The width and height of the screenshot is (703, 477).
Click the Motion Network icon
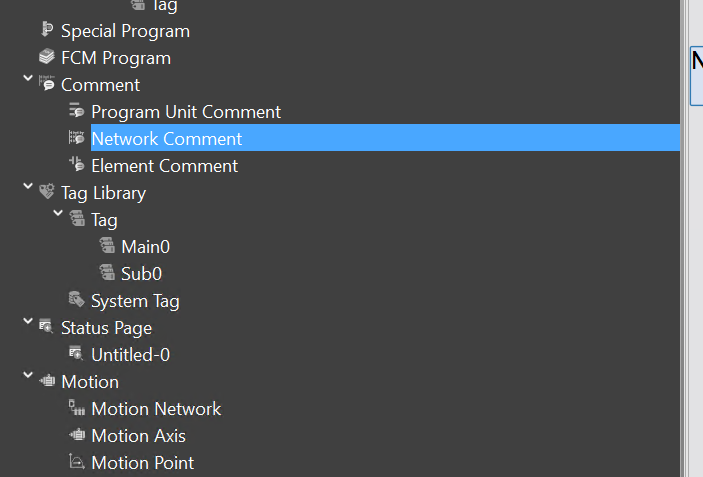76,408
